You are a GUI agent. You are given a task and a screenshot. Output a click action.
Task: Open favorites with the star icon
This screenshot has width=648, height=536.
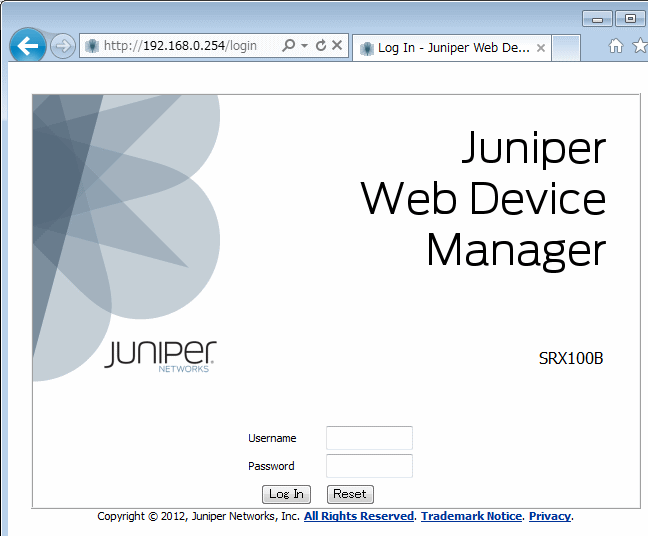[641, 45]
